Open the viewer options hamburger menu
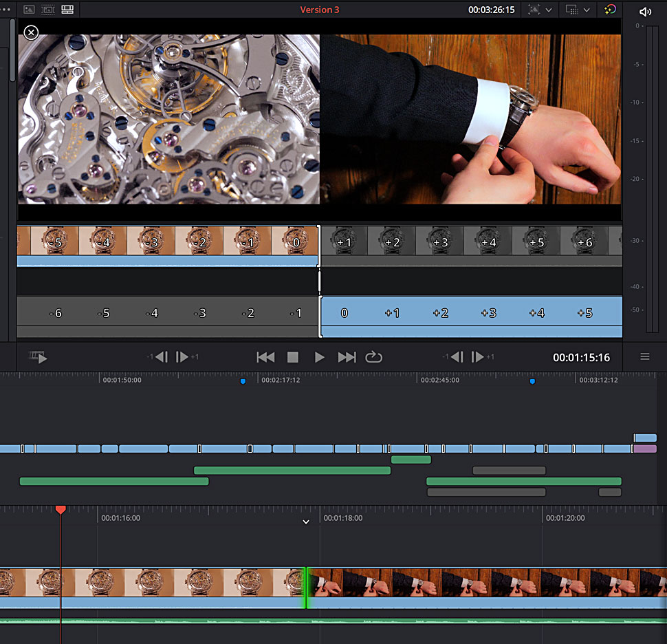Image resolution: width=667 pixels, height=644 pixels. (645, 356)
